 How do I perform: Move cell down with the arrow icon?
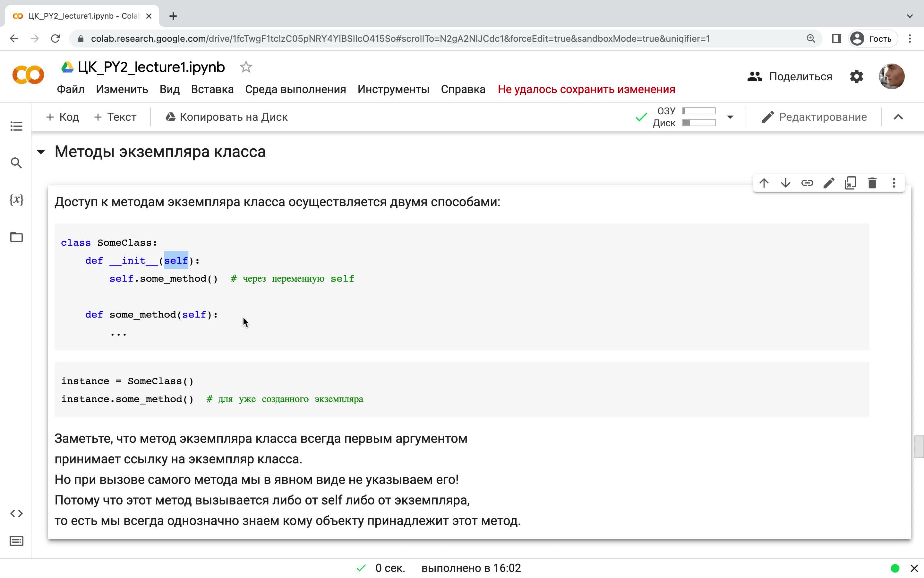[x=786, y=183]
